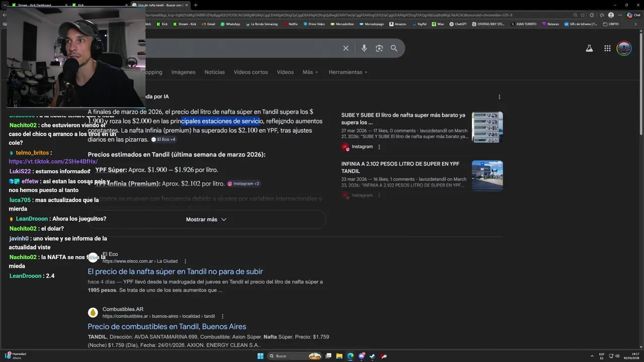644x362 pixels.
Task: Open Search Labs flask icon
Action: tap(589, 48)
